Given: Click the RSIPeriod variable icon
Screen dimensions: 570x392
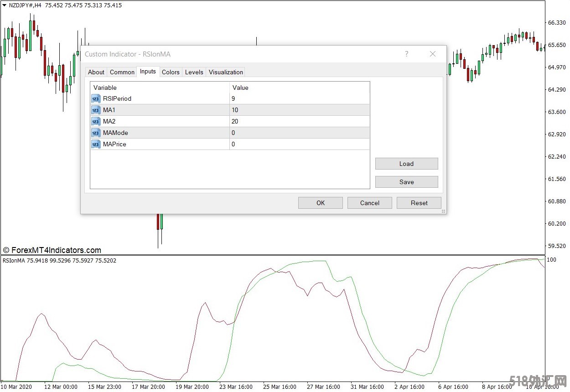Looking at the screenshot, I should tap(96, 98).
